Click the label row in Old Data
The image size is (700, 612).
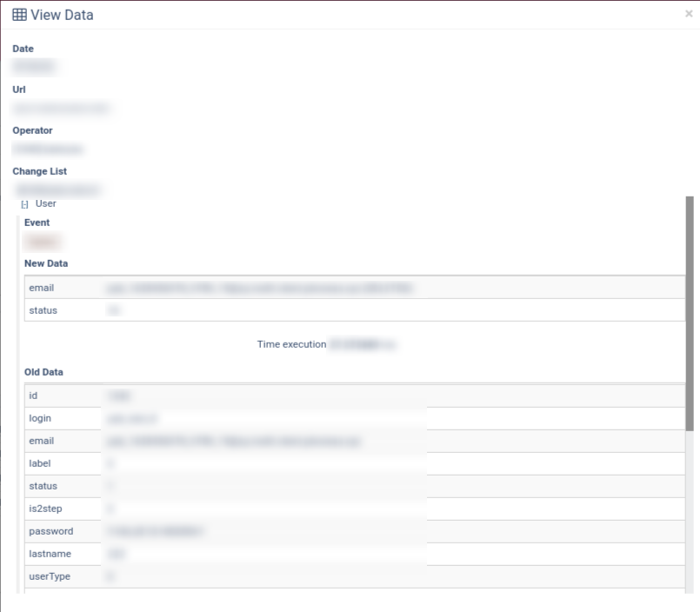(353, 463)
